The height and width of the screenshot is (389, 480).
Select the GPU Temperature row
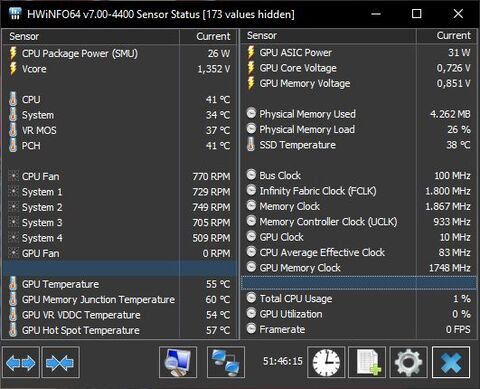[x=120, y=284]
